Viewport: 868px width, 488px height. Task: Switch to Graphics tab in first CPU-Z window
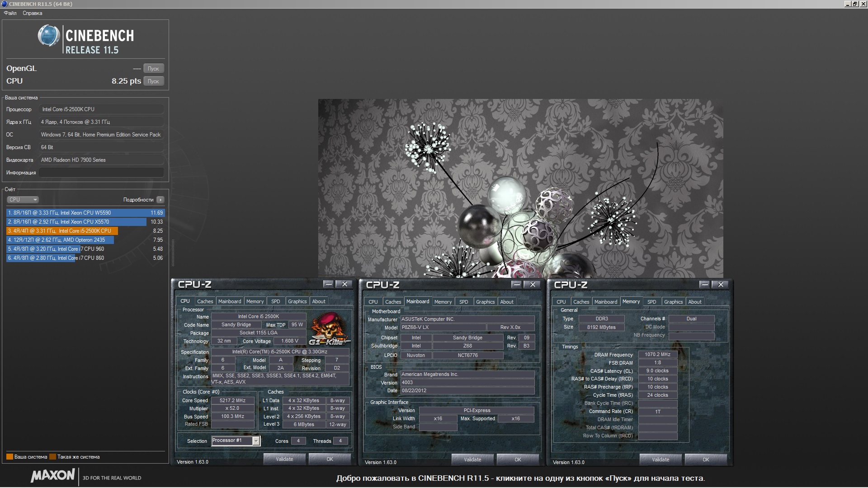[297, 301]
